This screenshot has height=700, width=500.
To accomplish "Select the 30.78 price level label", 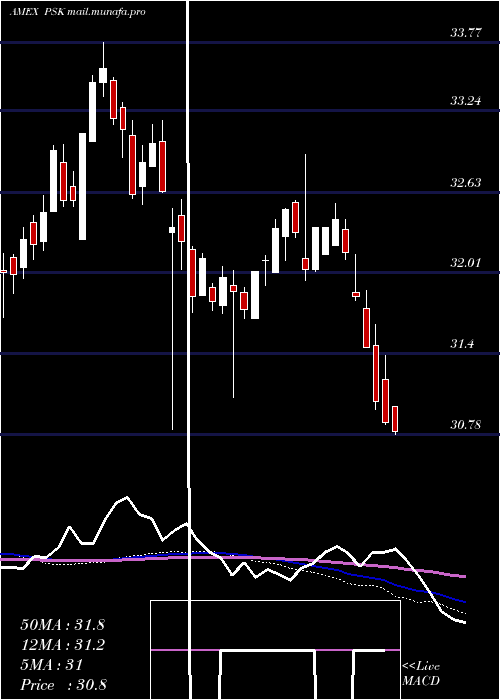I will [x=466, y=425].
